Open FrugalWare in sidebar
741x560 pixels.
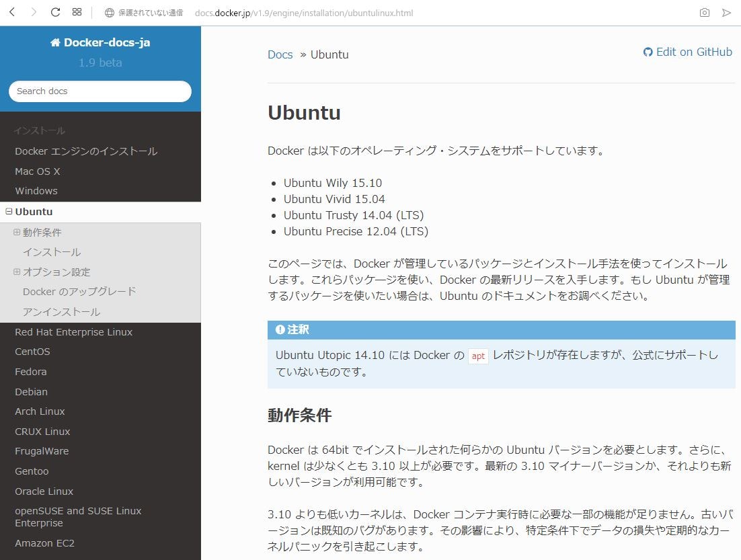[42, 451]
